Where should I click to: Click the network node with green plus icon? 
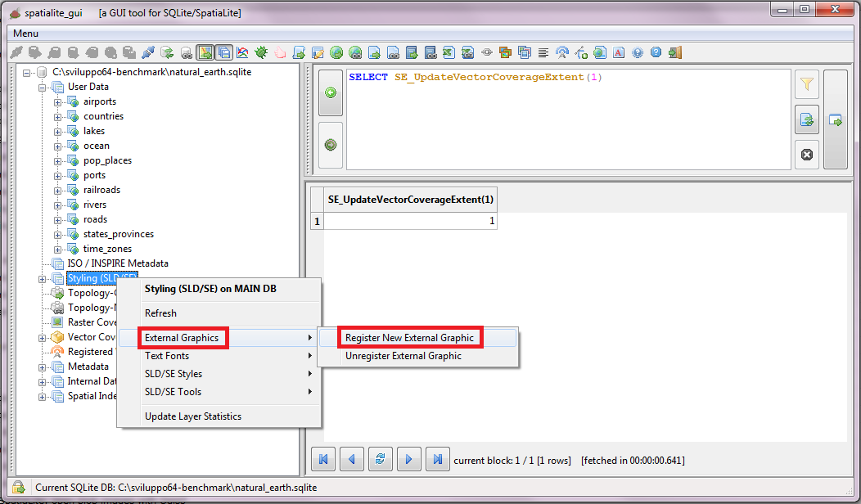pos(581,52)
